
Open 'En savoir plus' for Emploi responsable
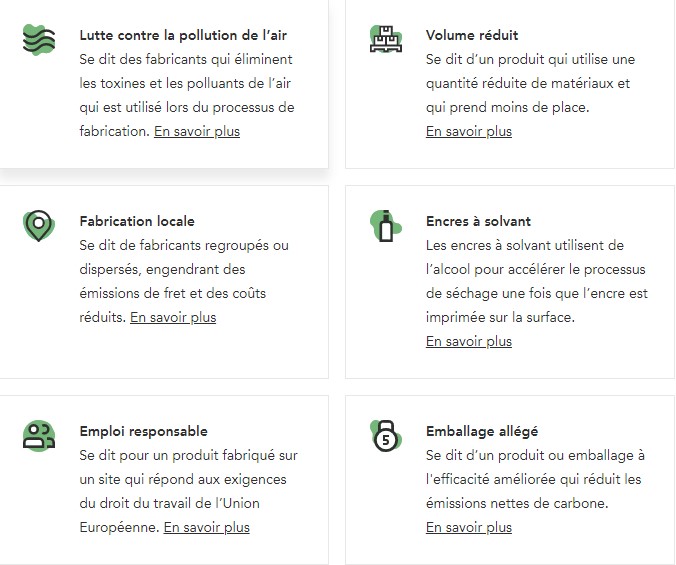(207, 527)
